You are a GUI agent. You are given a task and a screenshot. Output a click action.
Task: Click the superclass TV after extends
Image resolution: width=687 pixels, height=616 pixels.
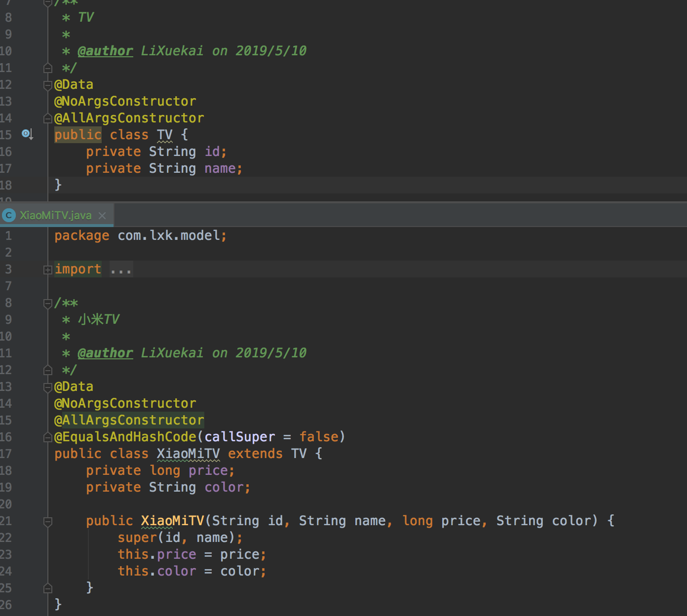click(299, 454)
